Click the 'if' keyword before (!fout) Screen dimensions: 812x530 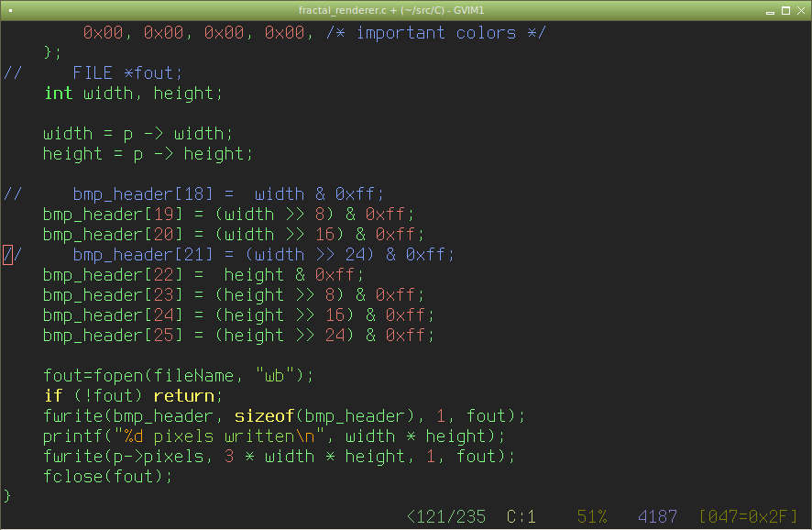[x=53, y=396]
